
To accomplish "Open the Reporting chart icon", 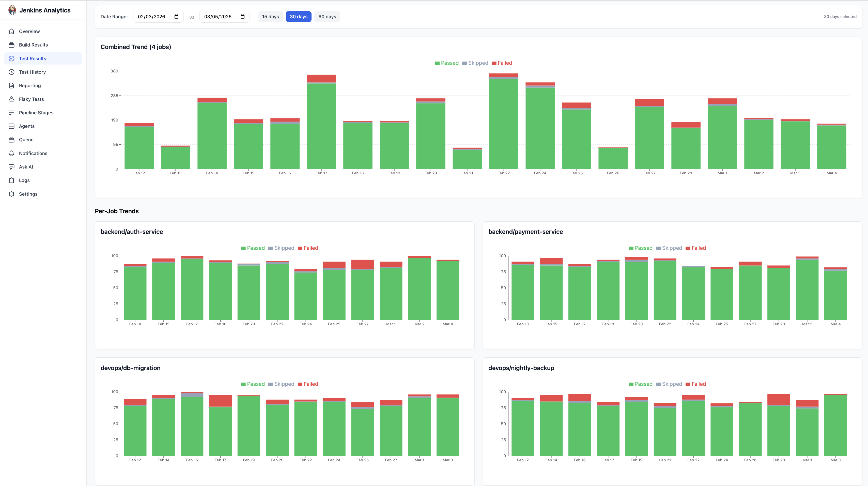I will (x=12, y=85).
